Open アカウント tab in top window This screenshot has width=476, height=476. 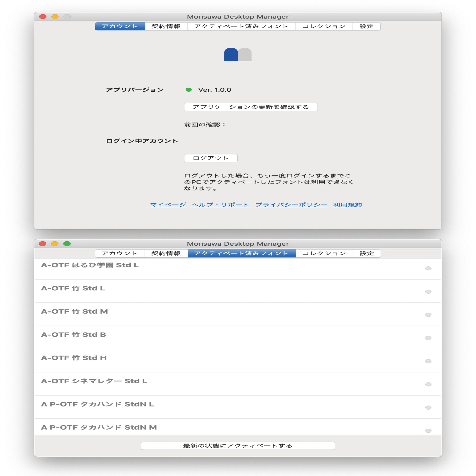coord(120,26)
